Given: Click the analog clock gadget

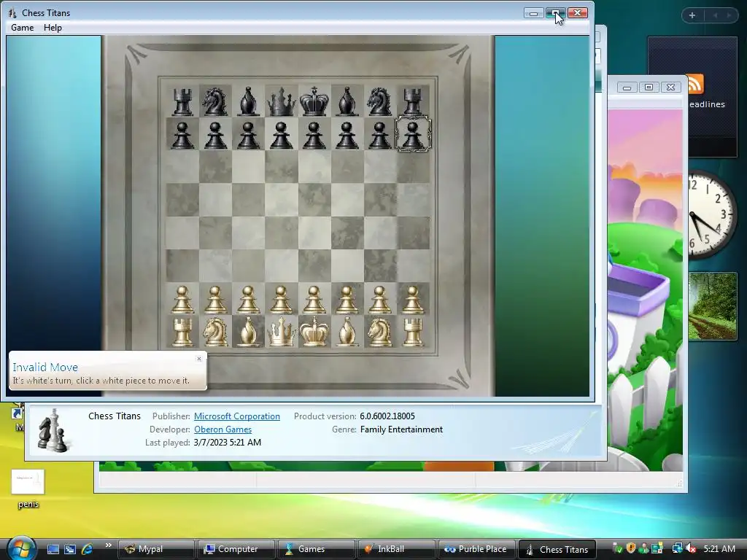Looking at the screenshot, I should coord(711,215).
